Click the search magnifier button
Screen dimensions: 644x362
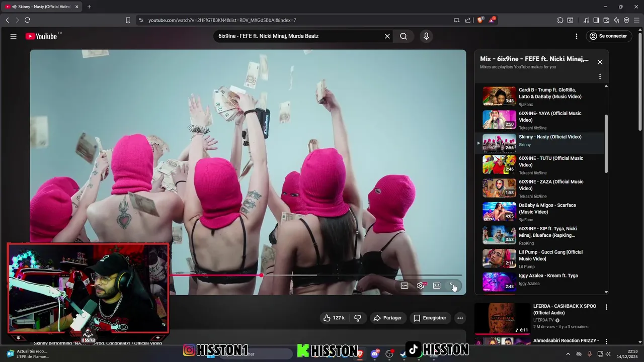404,36
